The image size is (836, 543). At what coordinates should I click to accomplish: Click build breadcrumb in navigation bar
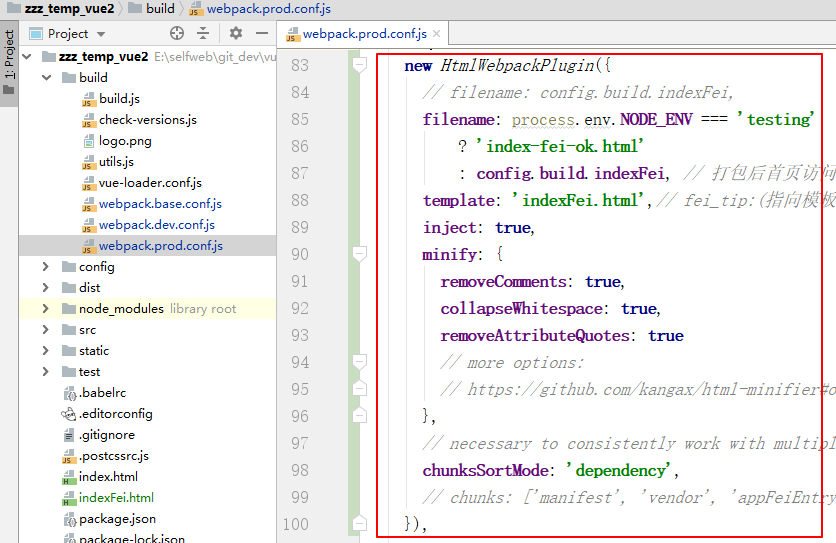click(x=152, y=9)
